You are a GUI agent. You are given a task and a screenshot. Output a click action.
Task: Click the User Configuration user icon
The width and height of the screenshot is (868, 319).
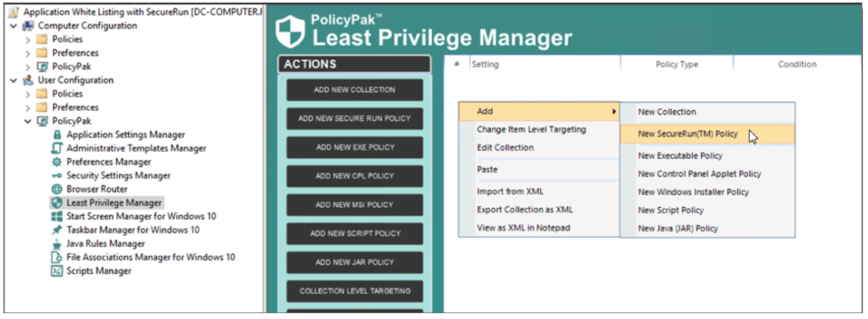pyautogui.click(x=27, y=80)
